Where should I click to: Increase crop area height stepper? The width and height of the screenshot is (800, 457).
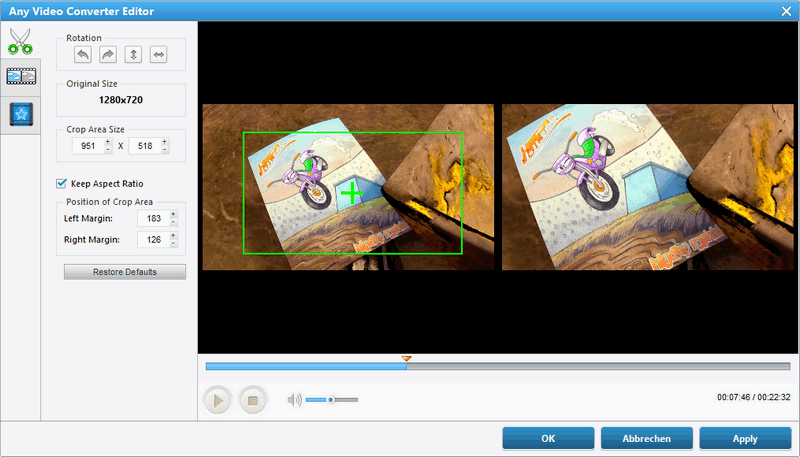pos(164,142)
